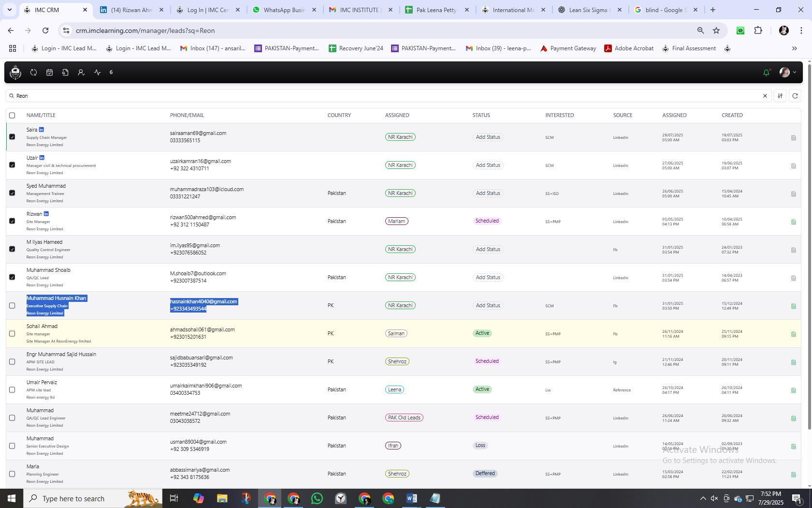812x508 pixels.
Task: Open the notifications bell icon
Action: (x=766, y=73)
